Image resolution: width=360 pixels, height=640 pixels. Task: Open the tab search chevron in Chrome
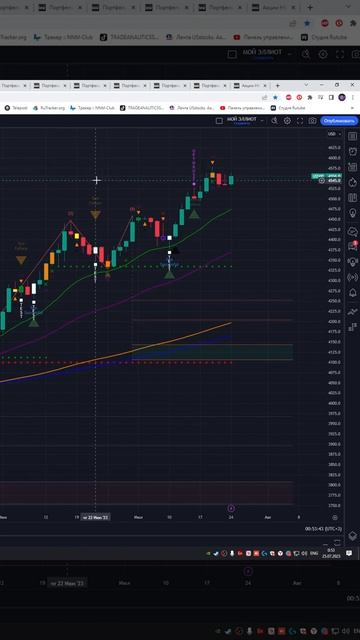click(x=307, y=84)
